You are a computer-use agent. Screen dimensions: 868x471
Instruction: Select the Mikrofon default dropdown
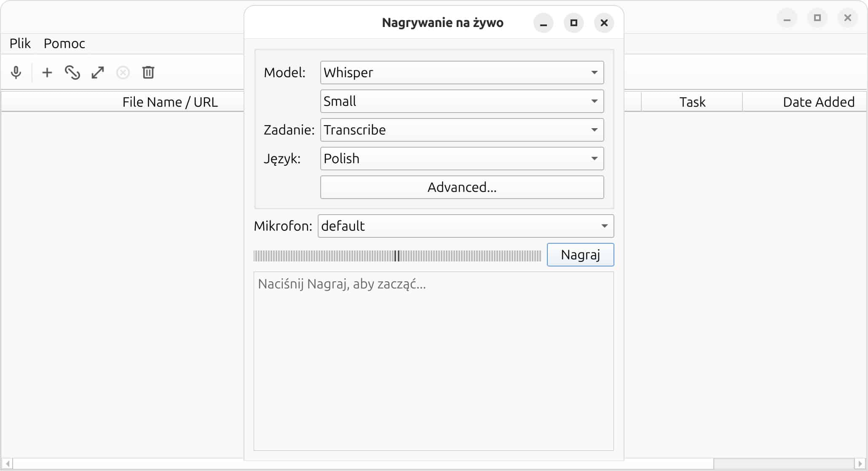(x=465, y=226)
